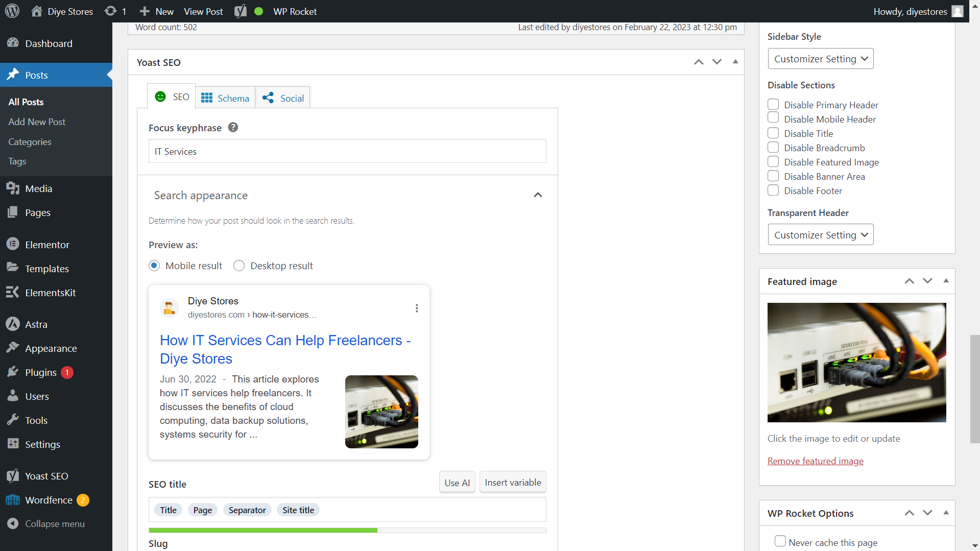Click the preview title How IT Services link
The image size is (980, 551).
coord(285,349)
